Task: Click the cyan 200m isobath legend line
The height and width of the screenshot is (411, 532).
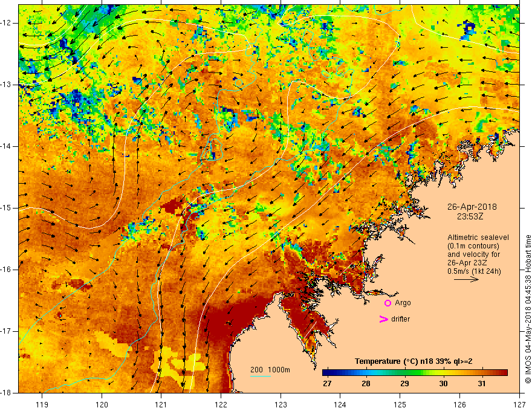Action: click(x=260, y=377)
